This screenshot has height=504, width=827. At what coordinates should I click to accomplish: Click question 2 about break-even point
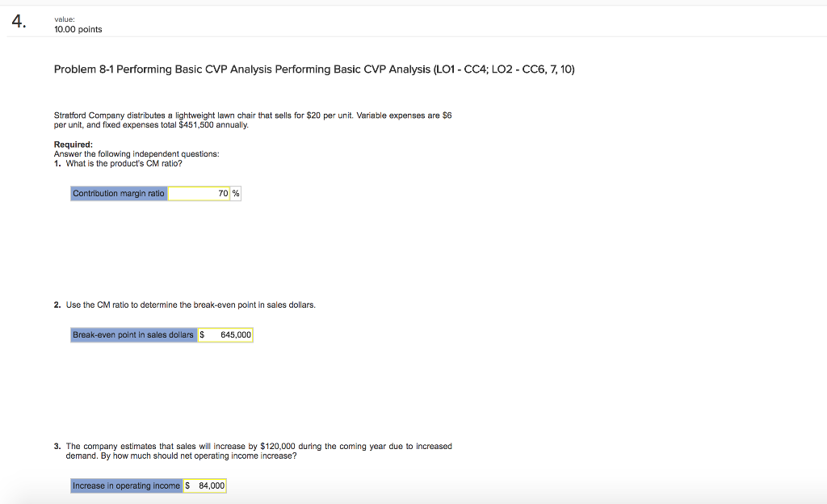[x=185, y=304]
